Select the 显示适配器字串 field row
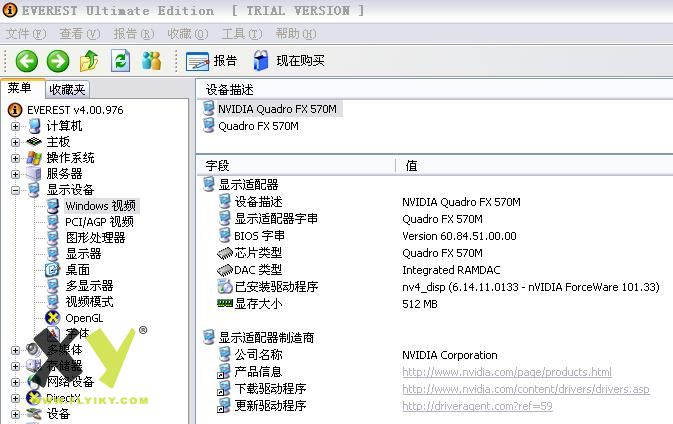Image resolution: width=673 pixels, height=424 pixels. pos(276,219)
